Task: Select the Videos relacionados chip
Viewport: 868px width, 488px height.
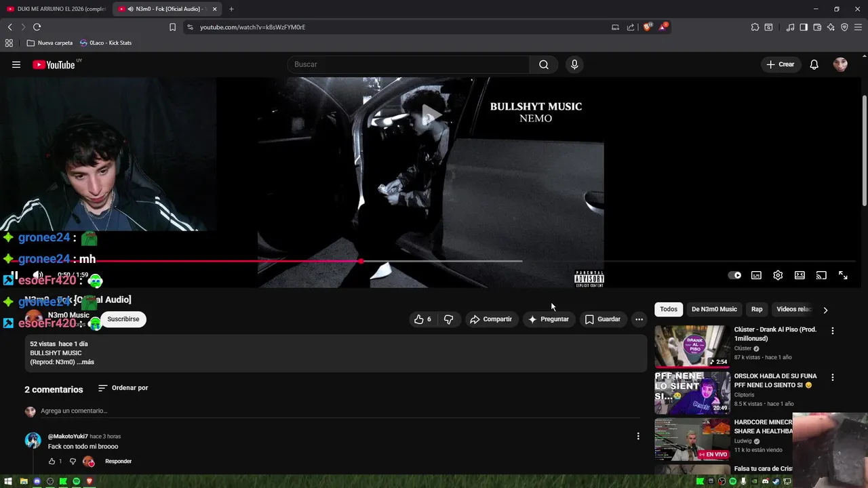Action: point(793,309)
